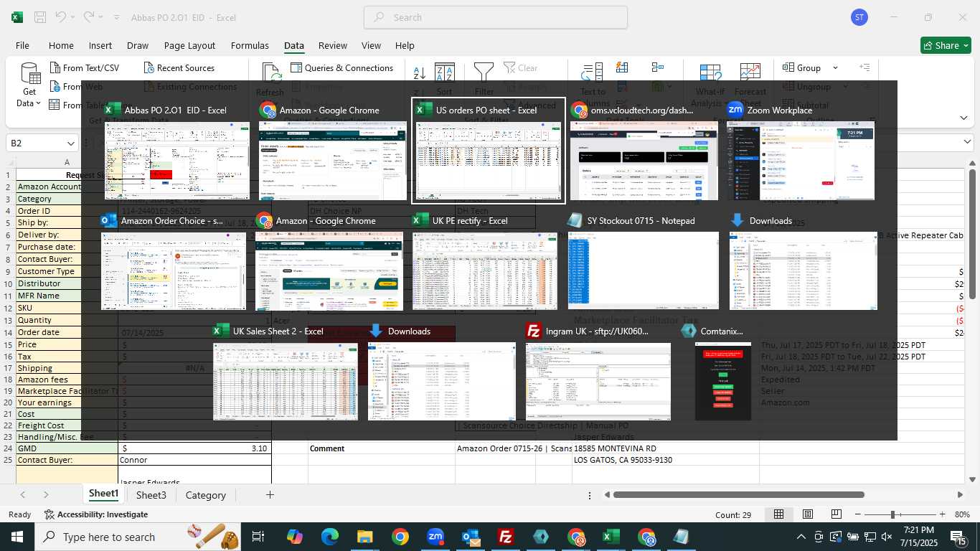Open Zoom from the taskbar
Screen dimensions: 980x551
[x=435, y=537]
